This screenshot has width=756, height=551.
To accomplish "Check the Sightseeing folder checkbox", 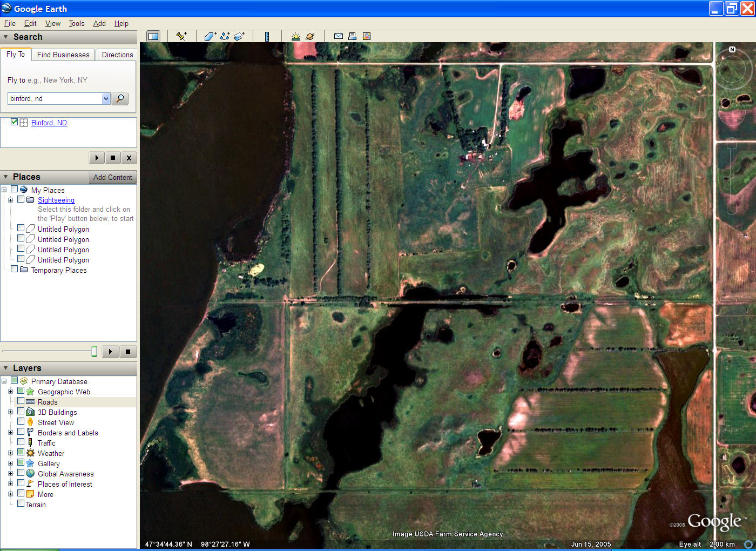I will click(21, 199).
